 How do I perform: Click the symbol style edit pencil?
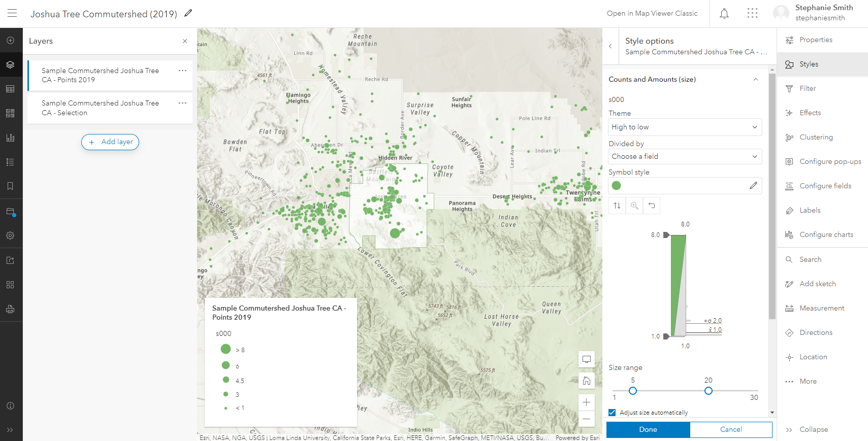tap(753, 186)
